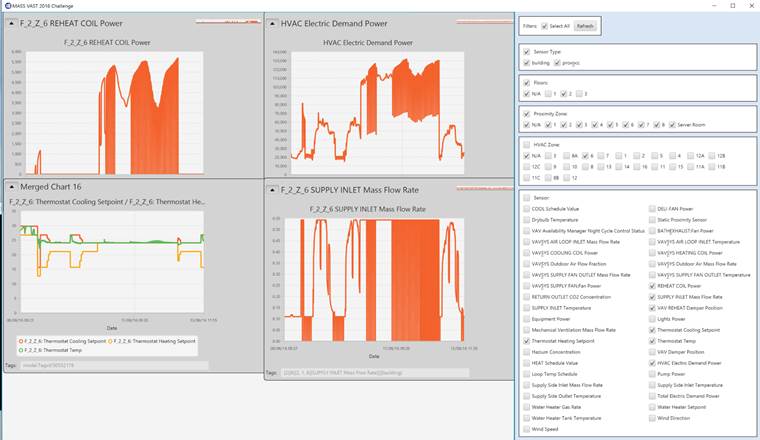Click the Thermostat Heating Setpoint legend marker
The image size is (760, 440).
(107, 341)
